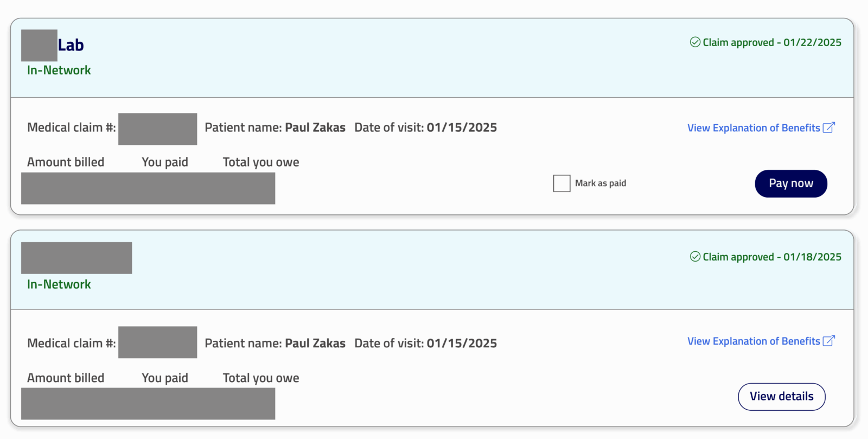The image size is (868, 439).
Task: Click the Medical claim # field in the Lab claim
Action: (x=157, y=129)
